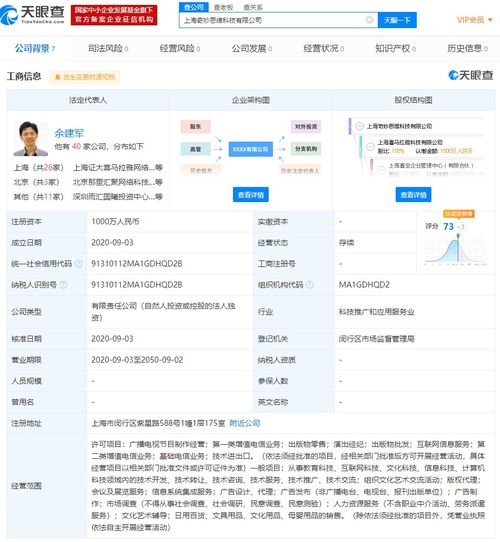This screenshot has width=500, height=542.
Task: Open the 知识产权 section tab
Action: pos(396,48)
